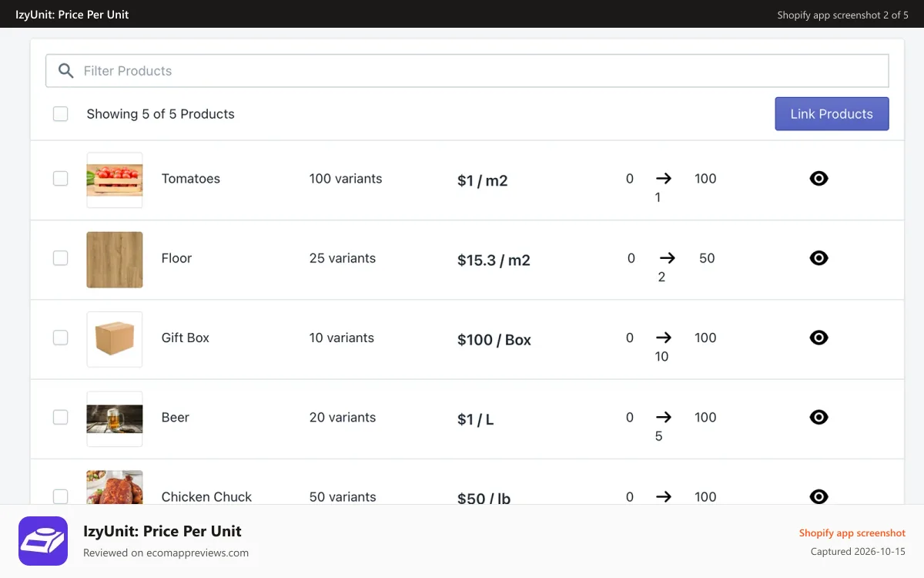The width and height of the screenshot is (924, 578).
Task: Click the range arrow in Beer row
Action: click(664, 416)
